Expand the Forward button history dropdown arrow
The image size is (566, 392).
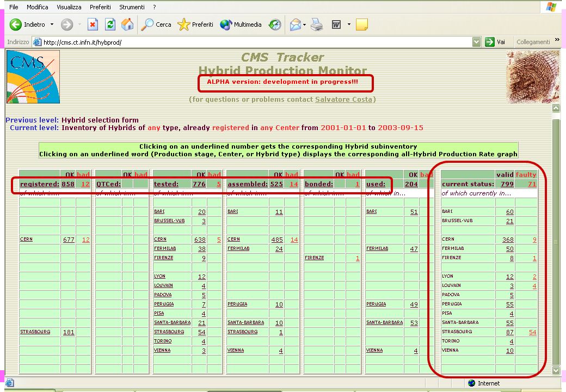(x=79, y=24)
